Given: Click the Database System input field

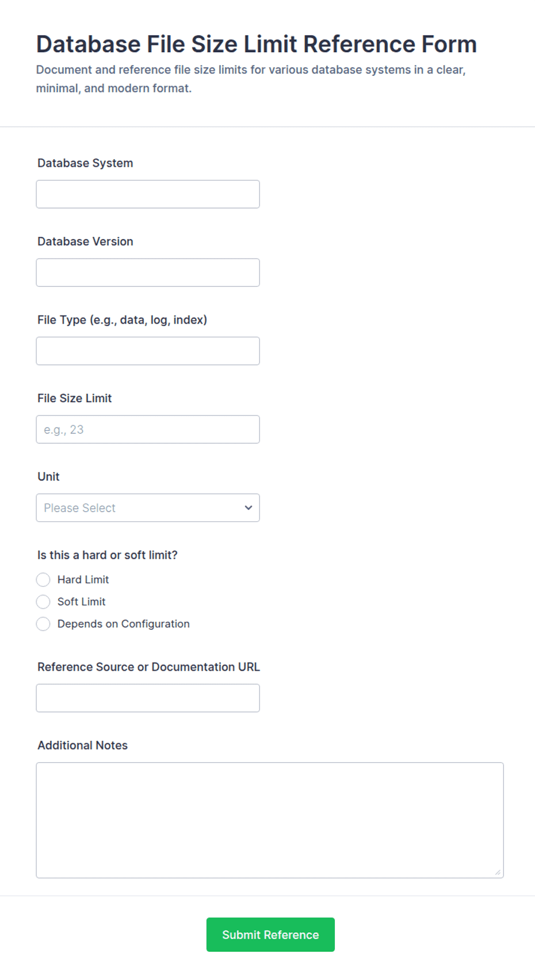Looking at the screenshot, I should pos(148,194).
